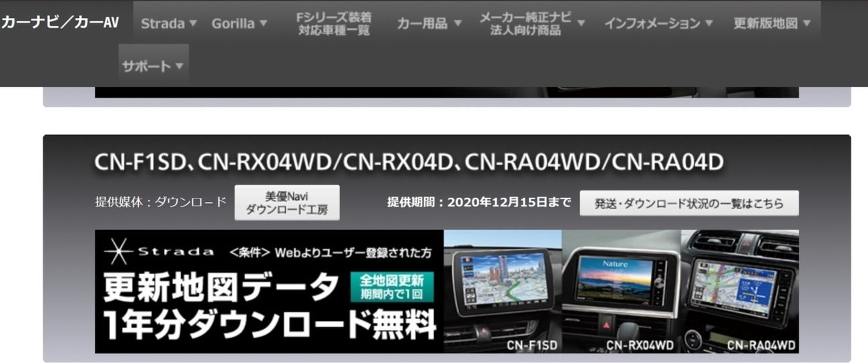Click the CN-F1SD navigation unit image
Viewport: 868px width, 363px height.
coord(503,291)
